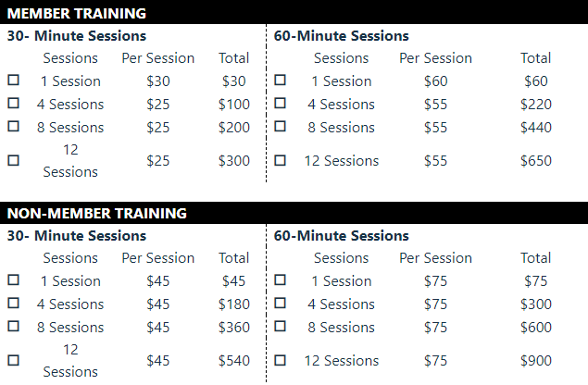This screenshot has height=385, width=588.
Task: Select non-member 60-minute 8 Sessions for $600
Action: (x=280, y=327)
